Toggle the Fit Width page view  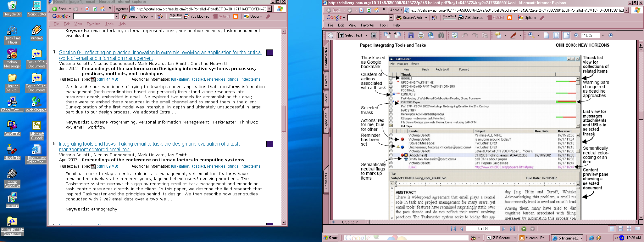click(x=566, y=35)
